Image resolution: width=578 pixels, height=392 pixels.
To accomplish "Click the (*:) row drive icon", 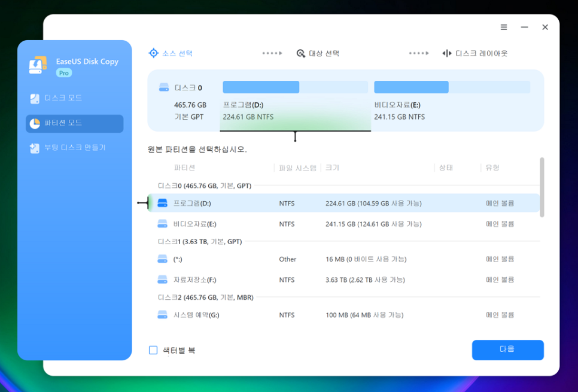I will tap(162, 259).
